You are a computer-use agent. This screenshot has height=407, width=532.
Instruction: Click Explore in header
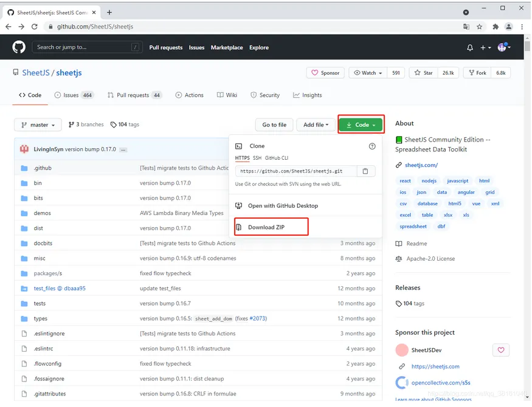pos(259,47)
